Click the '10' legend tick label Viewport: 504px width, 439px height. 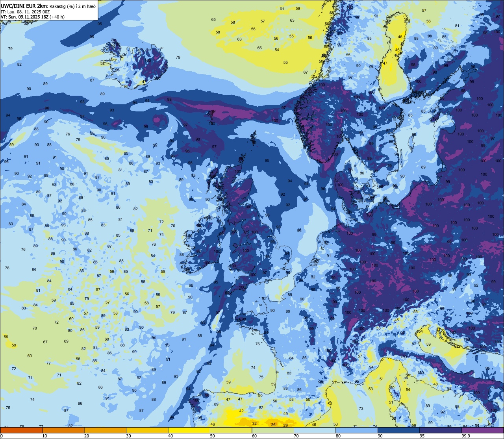(x=44, y=436)
